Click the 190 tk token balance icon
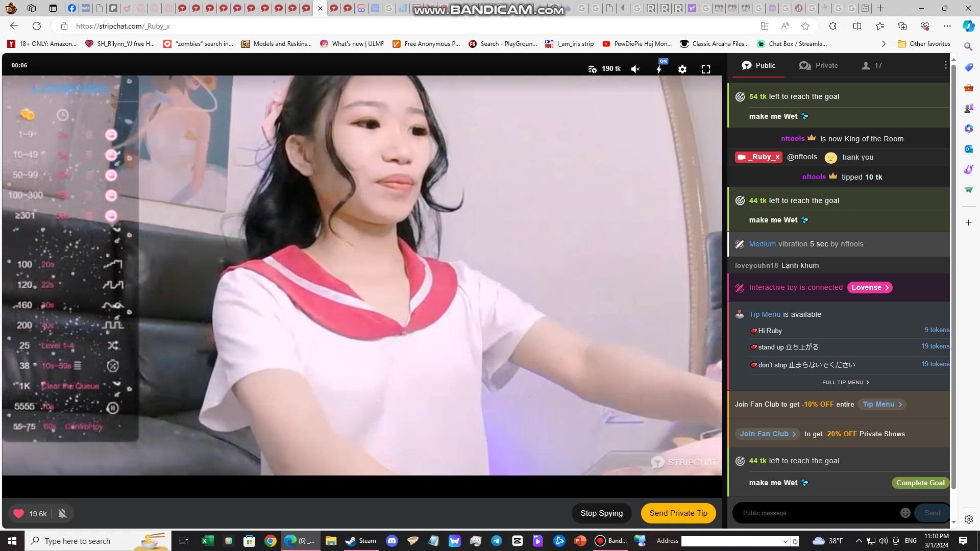The image size is (980, 551). click(x=593, y=69)
